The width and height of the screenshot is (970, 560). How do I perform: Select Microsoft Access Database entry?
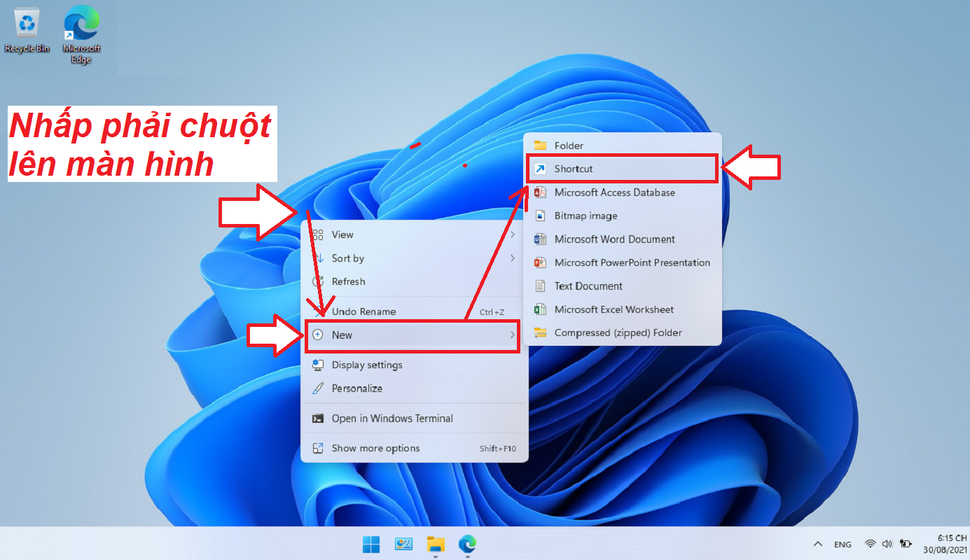coord(623,192)
